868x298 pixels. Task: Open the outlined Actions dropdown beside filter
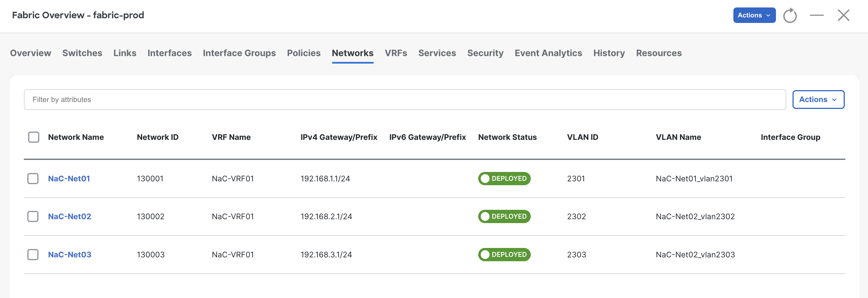point(818,100)
